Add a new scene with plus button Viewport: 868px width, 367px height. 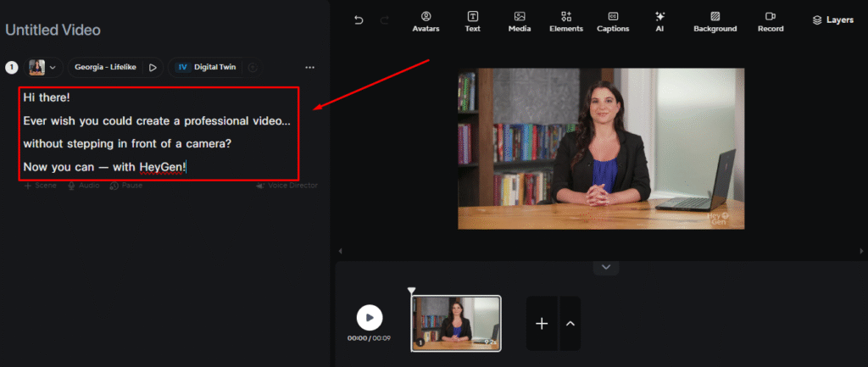pos(542,323)
